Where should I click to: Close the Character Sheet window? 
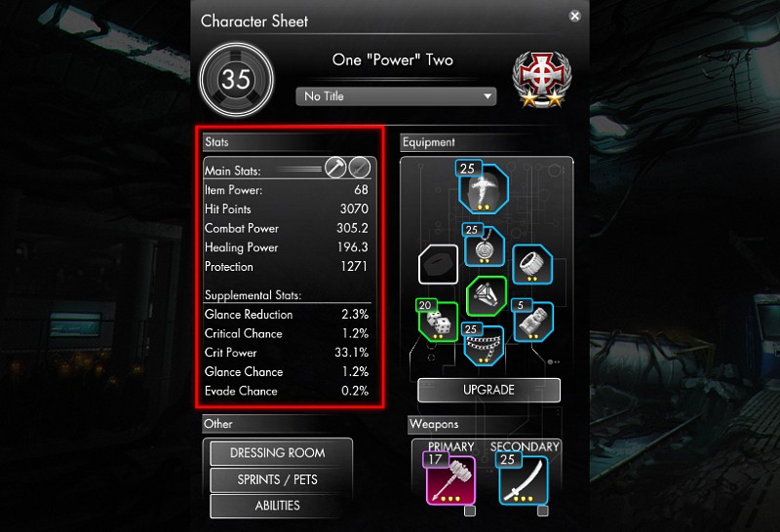574,16
